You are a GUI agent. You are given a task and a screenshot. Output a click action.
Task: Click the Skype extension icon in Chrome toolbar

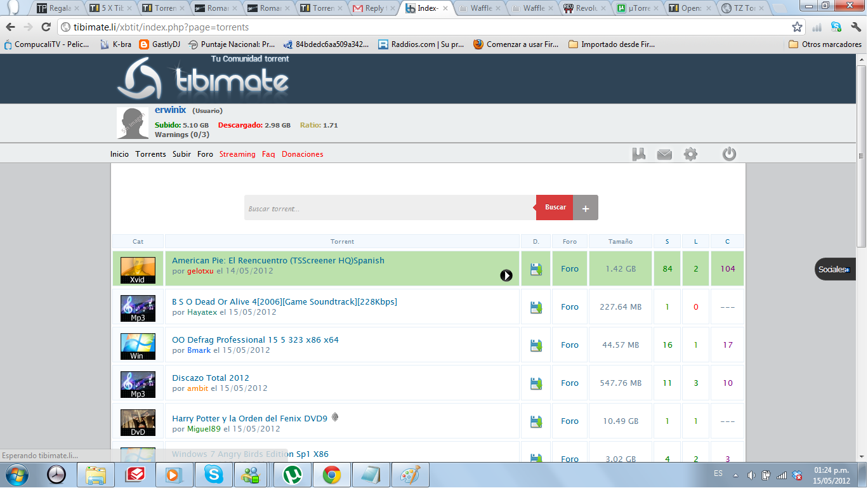(836, 27)
